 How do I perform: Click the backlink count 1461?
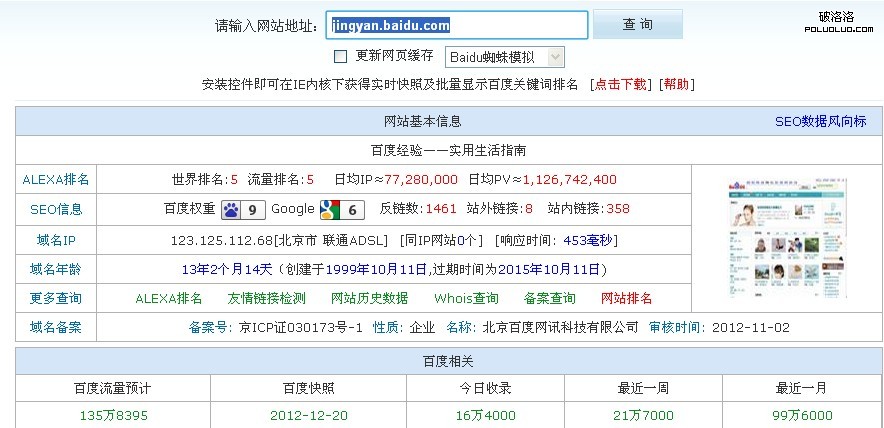click(441, 209)
